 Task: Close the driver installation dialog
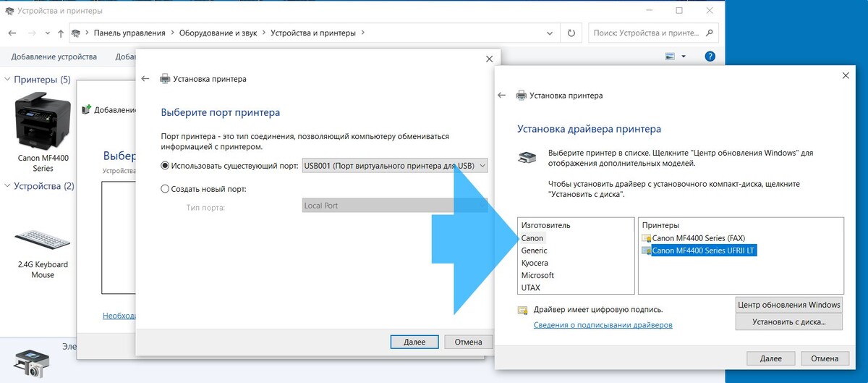coord(846,75)
